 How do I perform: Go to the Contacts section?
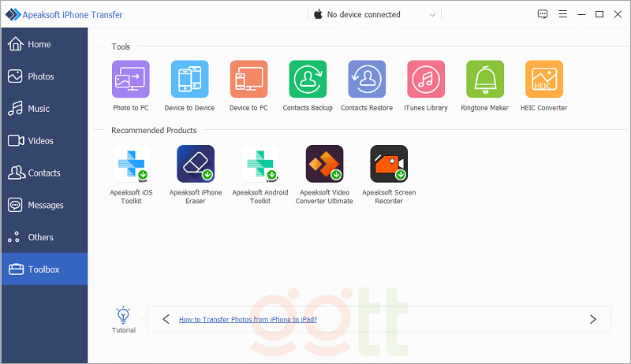coord(44,173)
